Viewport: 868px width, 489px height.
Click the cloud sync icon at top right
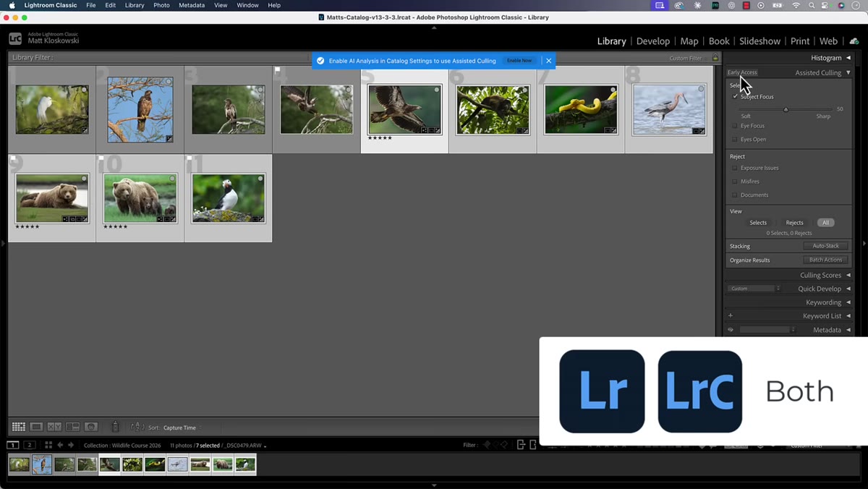pyautogui.click(x=854, y=41)
